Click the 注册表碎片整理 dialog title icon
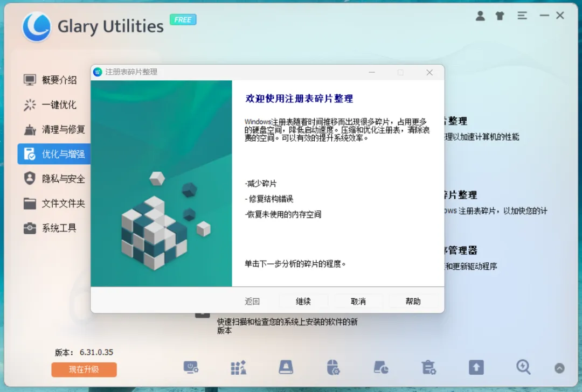The image size is (582, 392). (98, 72)
